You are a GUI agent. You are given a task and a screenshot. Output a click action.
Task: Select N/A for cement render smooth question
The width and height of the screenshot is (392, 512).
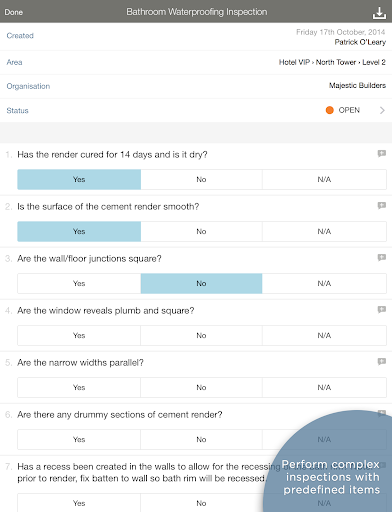tap(324, 231)
